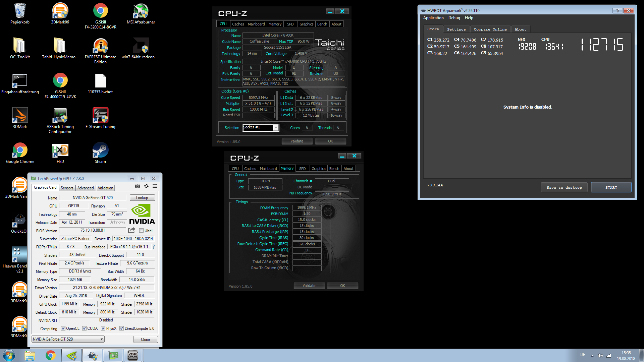
Task: Open the volume speaker tray icon
Action: (600, 356)
